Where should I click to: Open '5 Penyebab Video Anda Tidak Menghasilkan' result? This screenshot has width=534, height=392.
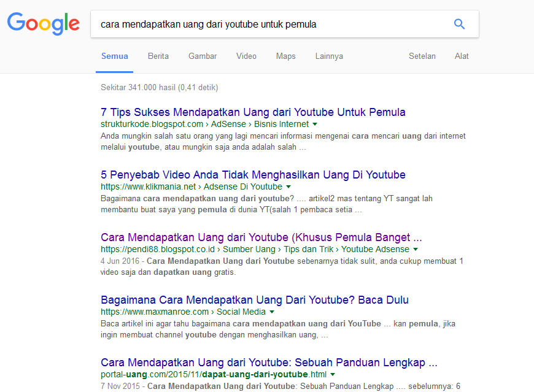point(253,175)
